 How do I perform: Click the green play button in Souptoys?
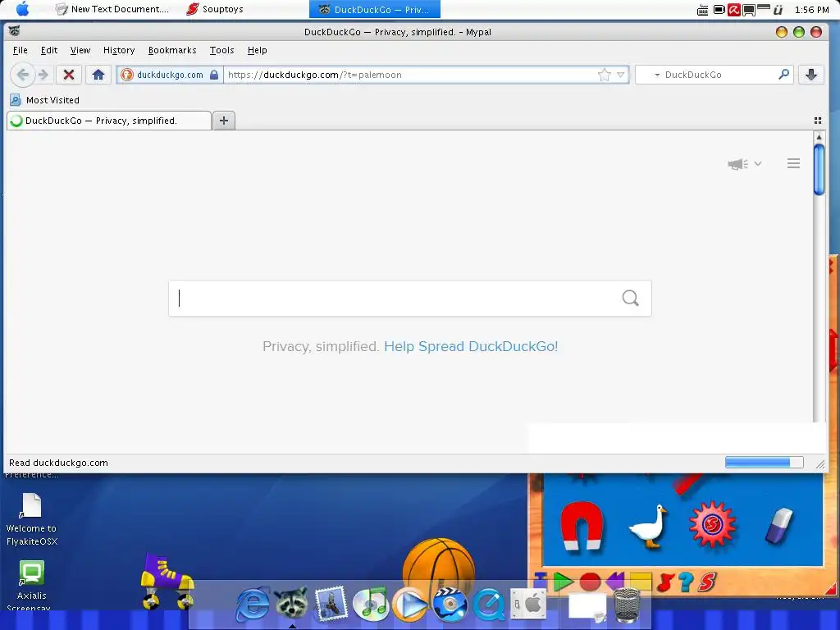tap(563, 582)
